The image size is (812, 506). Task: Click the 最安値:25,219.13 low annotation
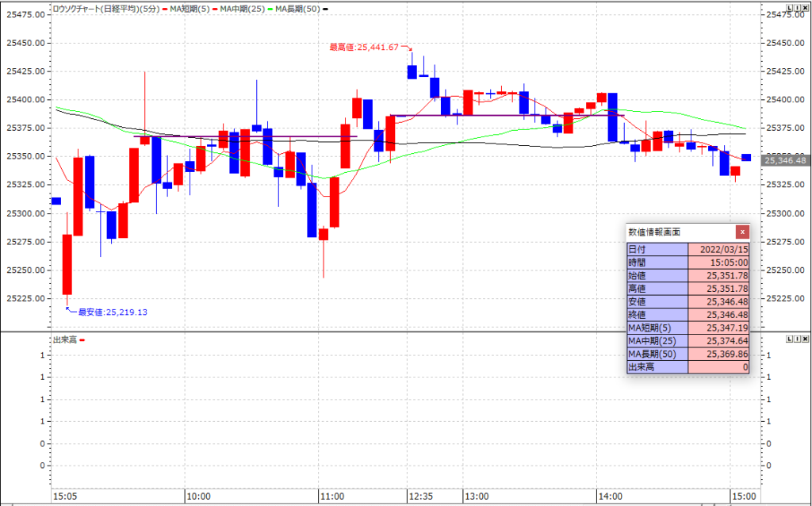tap(113, 312)
